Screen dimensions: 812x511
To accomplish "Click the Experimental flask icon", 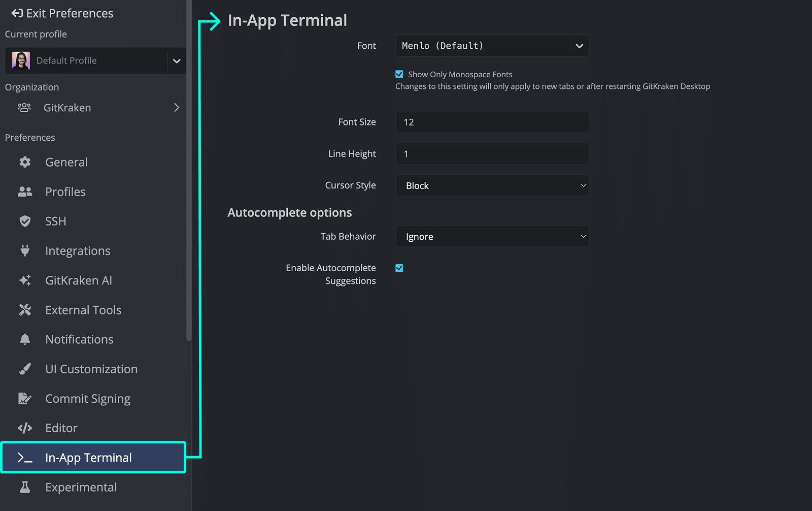I will click(25, 487).
